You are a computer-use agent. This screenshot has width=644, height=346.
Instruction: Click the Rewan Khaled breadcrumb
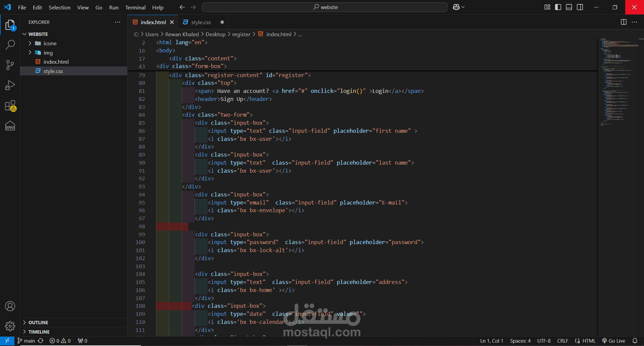182,34
